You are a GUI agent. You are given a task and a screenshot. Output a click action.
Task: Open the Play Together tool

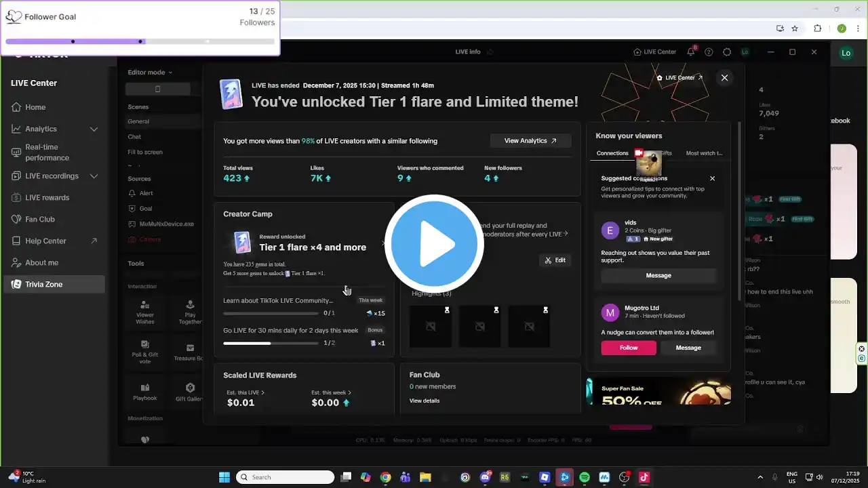pyautogui.click(x=190, y=312)
